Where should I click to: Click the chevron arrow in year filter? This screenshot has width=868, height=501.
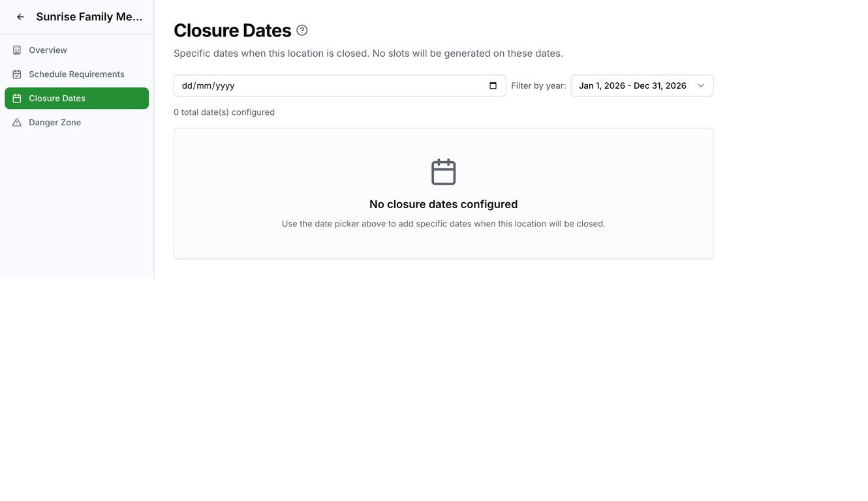click(701, 85)
